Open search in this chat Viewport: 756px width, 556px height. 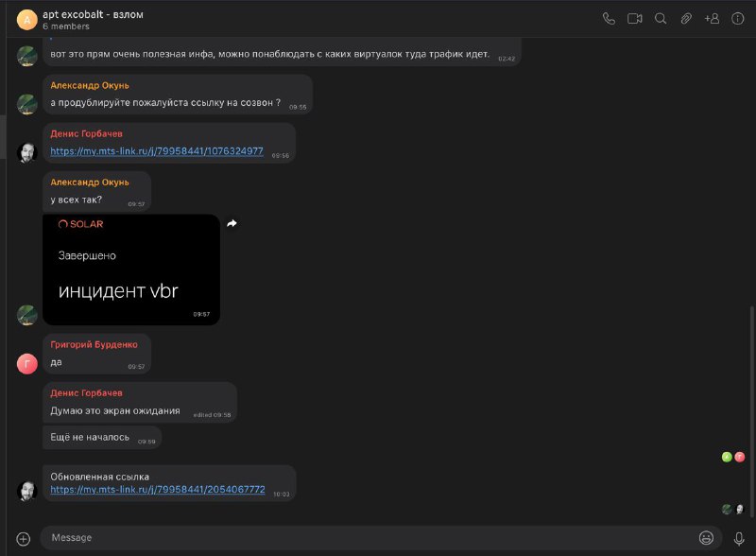pyautogui.click(x=661, y=19)
